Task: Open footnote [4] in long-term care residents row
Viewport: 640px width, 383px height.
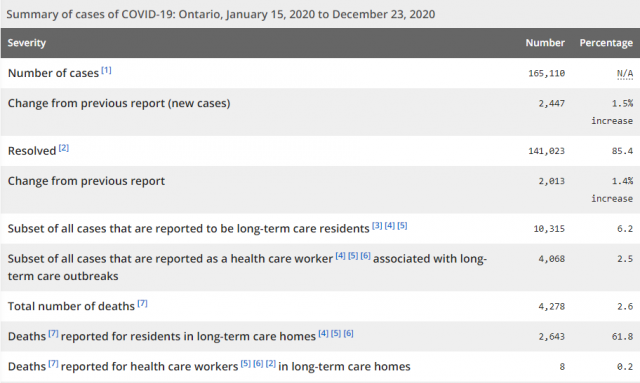Action: coord(389,225)
